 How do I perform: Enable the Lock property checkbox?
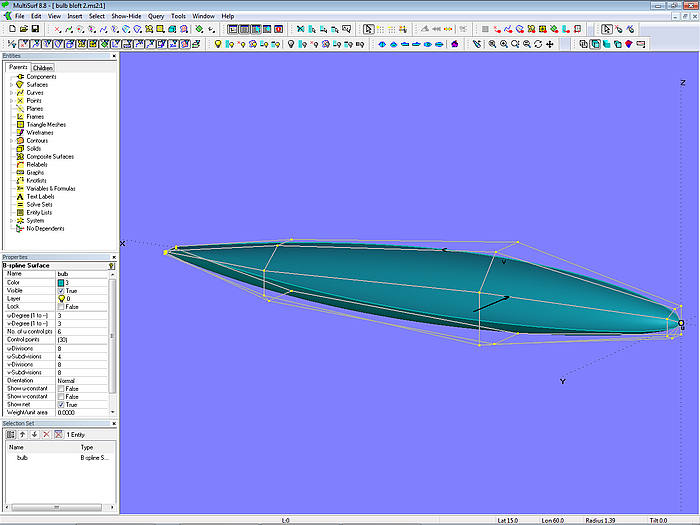point(62,306)
